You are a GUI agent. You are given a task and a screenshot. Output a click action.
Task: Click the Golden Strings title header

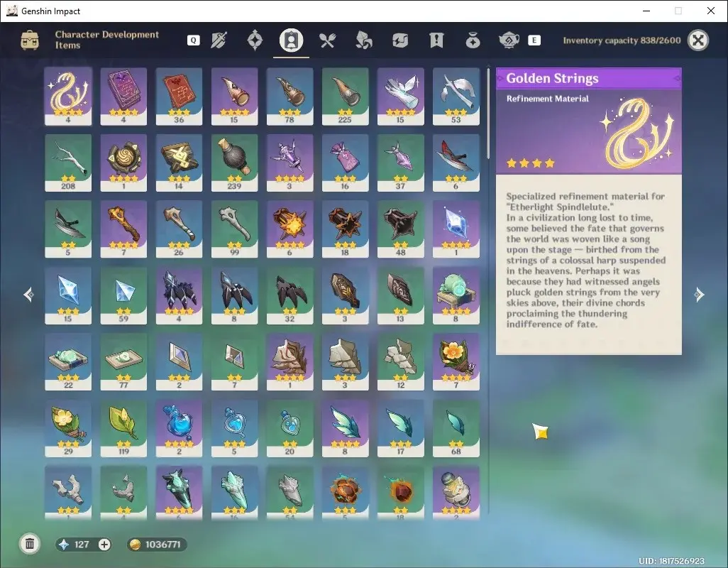(552, 78)
